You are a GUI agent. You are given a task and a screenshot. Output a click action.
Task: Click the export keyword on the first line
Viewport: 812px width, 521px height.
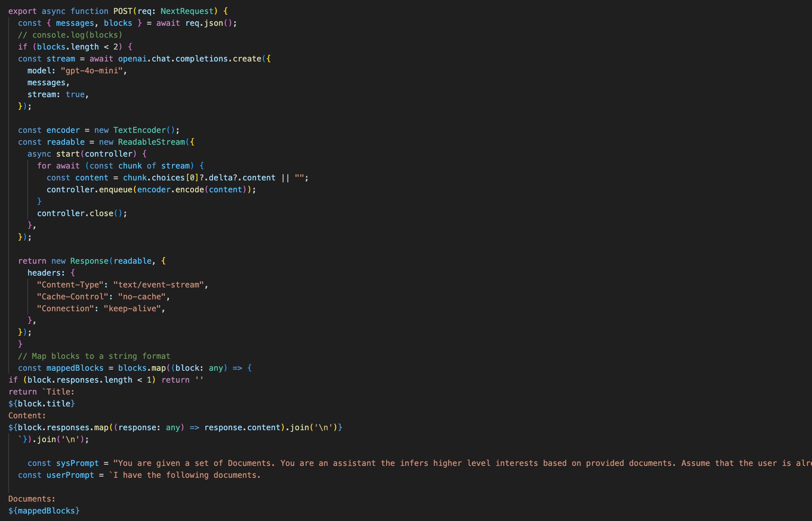(x=23, y=11)
